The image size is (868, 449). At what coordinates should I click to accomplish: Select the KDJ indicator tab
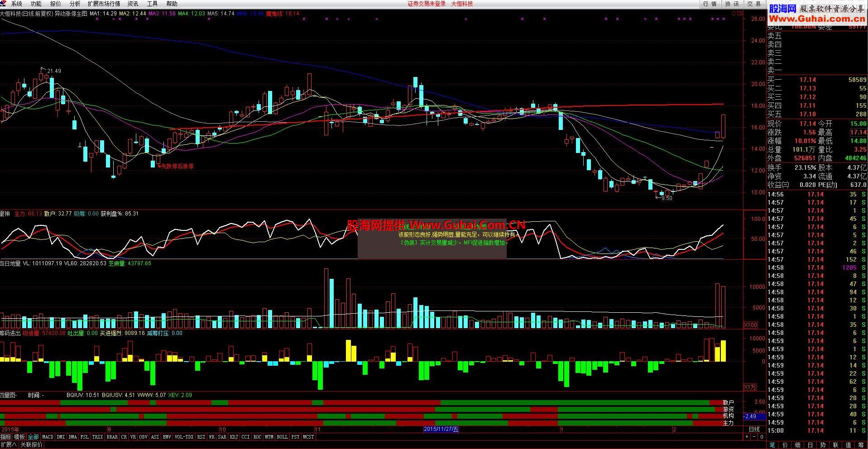[234, 437]
